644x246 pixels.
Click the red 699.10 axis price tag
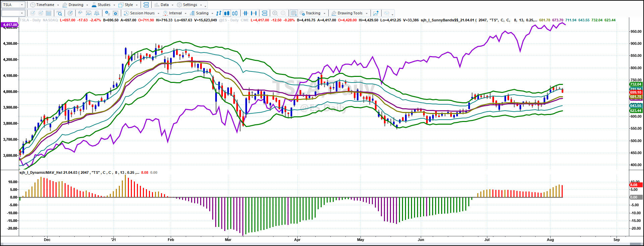[635, 92]
